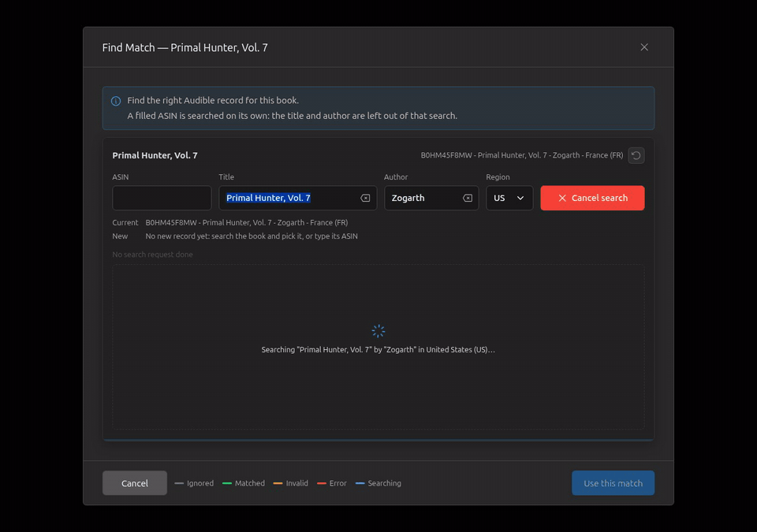Open the Region dropdown showing US
Screen dimensions: 757x532
509,198
